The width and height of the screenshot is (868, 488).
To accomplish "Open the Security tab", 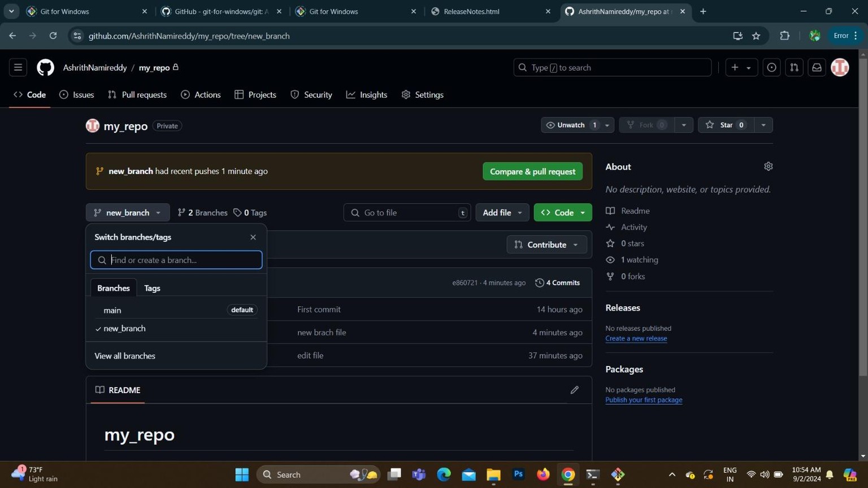I will pos(311,94).
